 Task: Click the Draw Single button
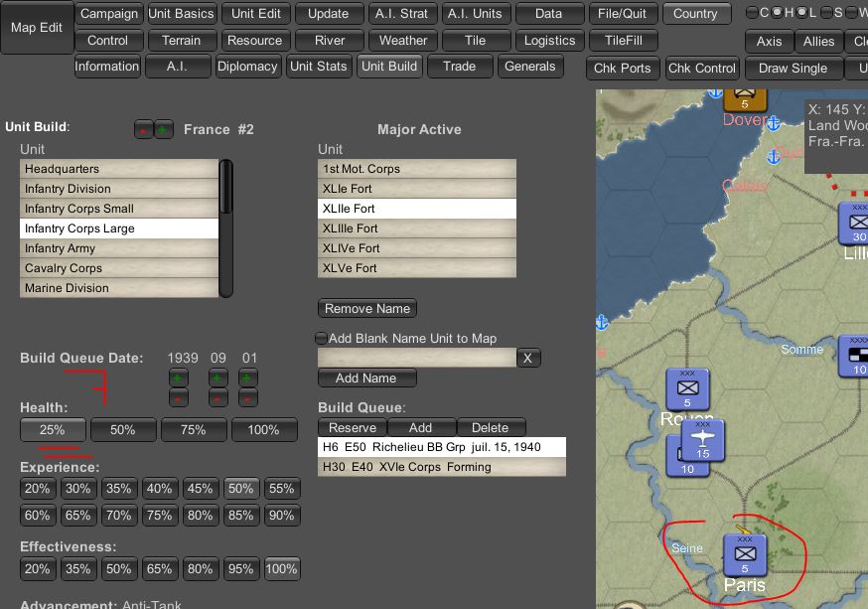tap(793, 69)
